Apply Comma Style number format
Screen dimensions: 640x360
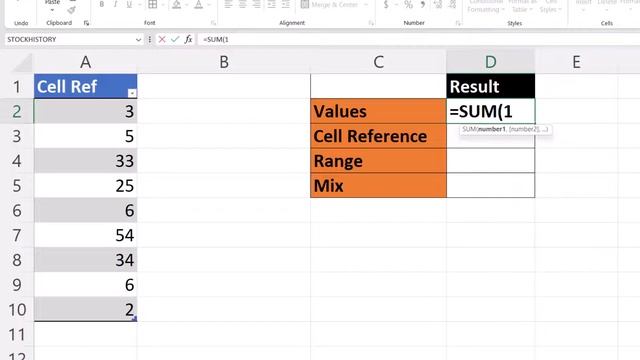pos(423,5)
